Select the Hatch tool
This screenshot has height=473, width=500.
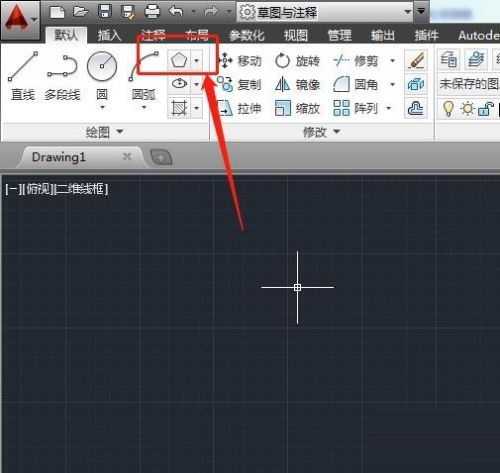pos(179,108)
